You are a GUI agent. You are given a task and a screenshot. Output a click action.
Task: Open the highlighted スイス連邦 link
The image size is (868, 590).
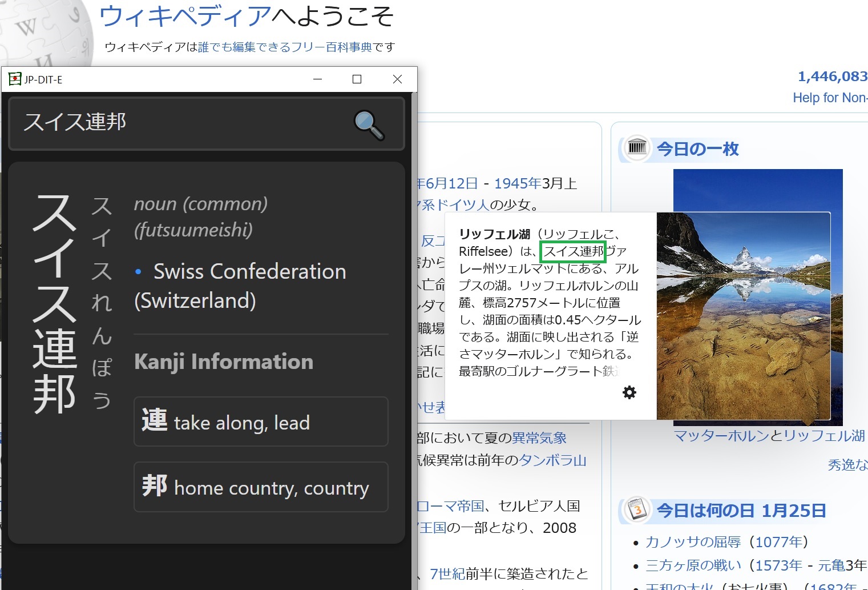pyautogui.click(x=572, y=251)
